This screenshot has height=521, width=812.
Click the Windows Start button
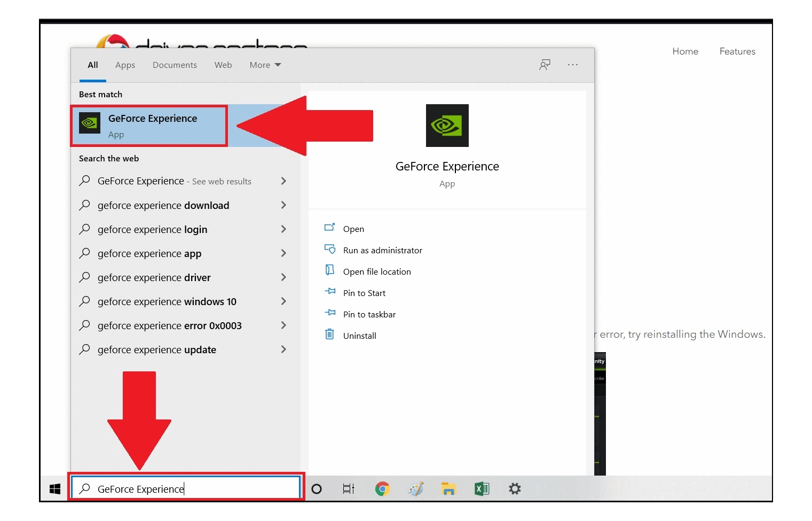[55, 489]
